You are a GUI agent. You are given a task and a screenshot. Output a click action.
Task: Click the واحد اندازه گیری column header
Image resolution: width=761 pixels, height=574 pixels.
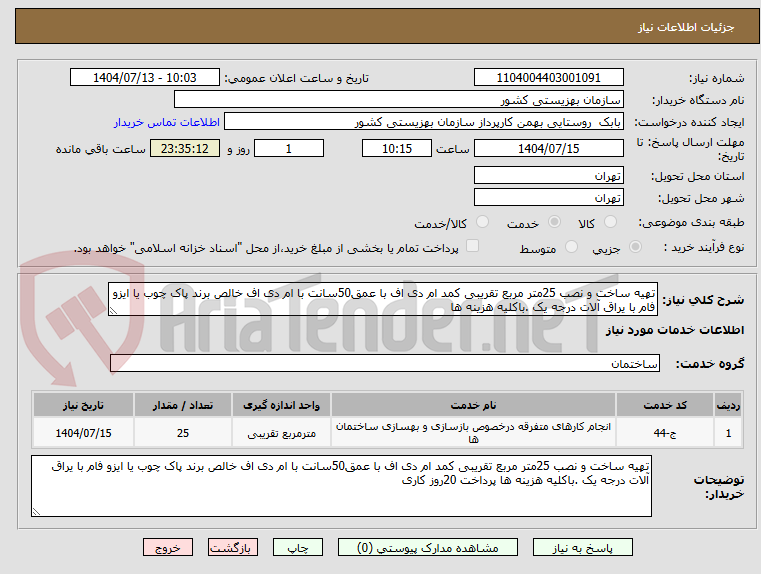[x=281, y=405]
